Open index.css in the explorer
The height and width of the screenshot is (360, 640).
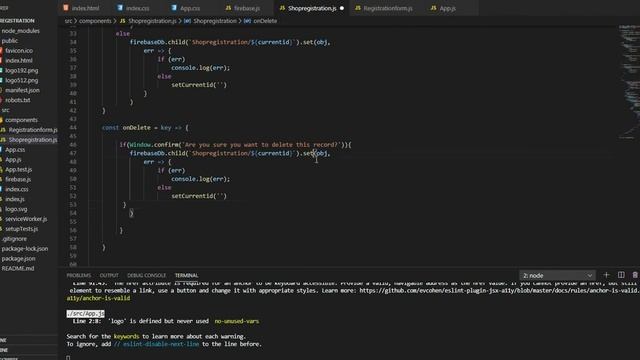click(17, 189)
